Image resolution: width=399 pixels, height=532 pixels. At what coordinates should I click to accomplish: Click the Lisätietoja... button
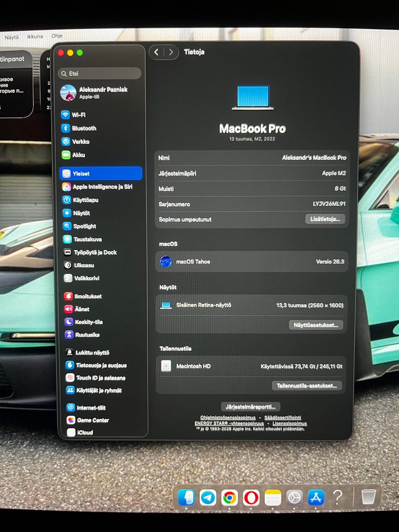tap(325, 219)
